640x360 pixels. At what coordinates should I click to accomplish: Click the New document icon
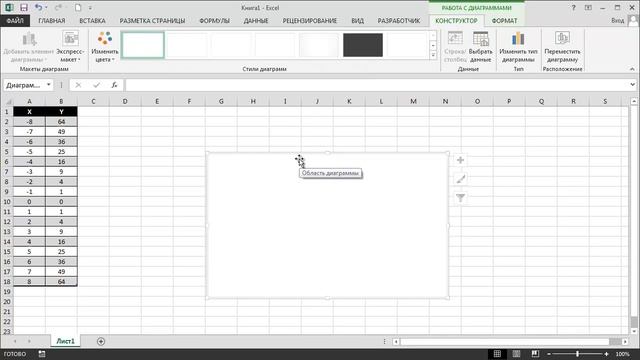(78, 8)
